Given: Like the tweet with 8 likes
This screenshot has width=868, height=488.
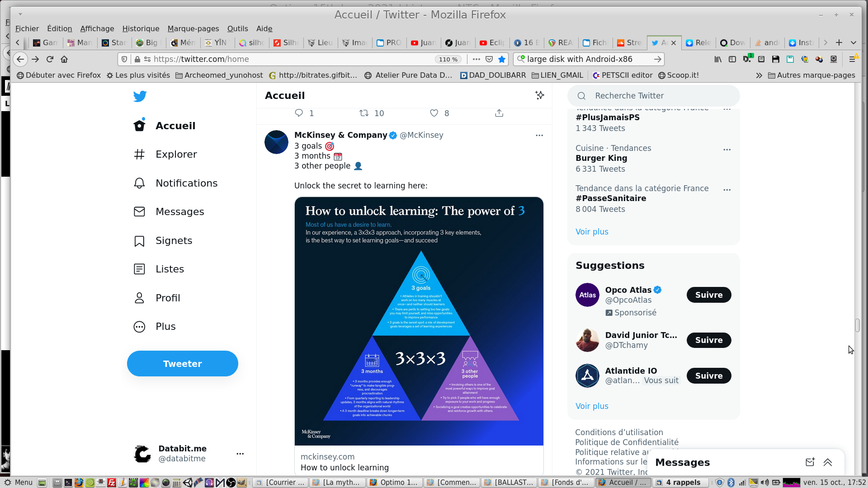Looking at the screenshot, I should (434, 113).
